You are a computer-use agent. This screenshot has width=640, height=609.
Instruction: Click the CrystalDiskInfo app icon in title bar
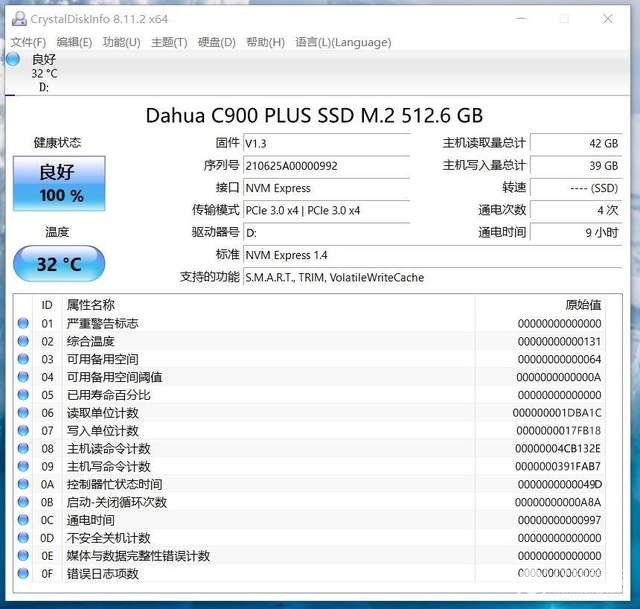point(19,19)
